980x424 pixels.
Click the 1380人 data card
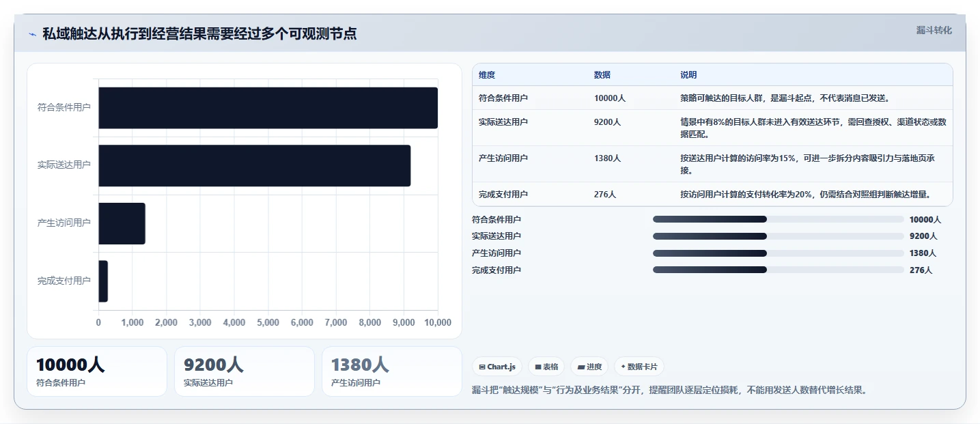click(392, 371)
